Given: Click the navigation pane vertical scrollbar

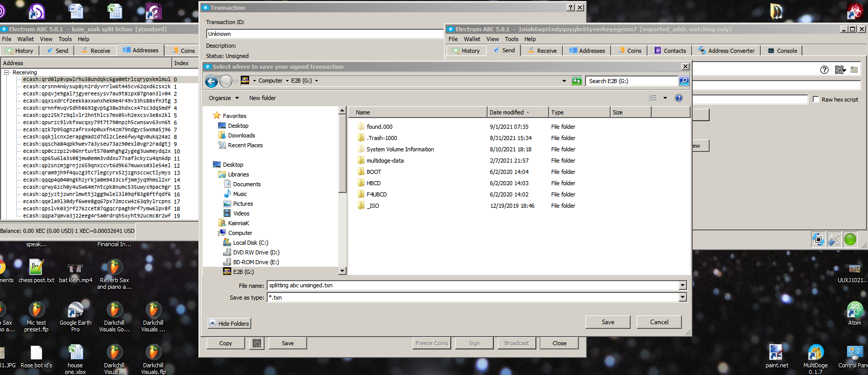Looking at the screenshot, I should (342, 191).
